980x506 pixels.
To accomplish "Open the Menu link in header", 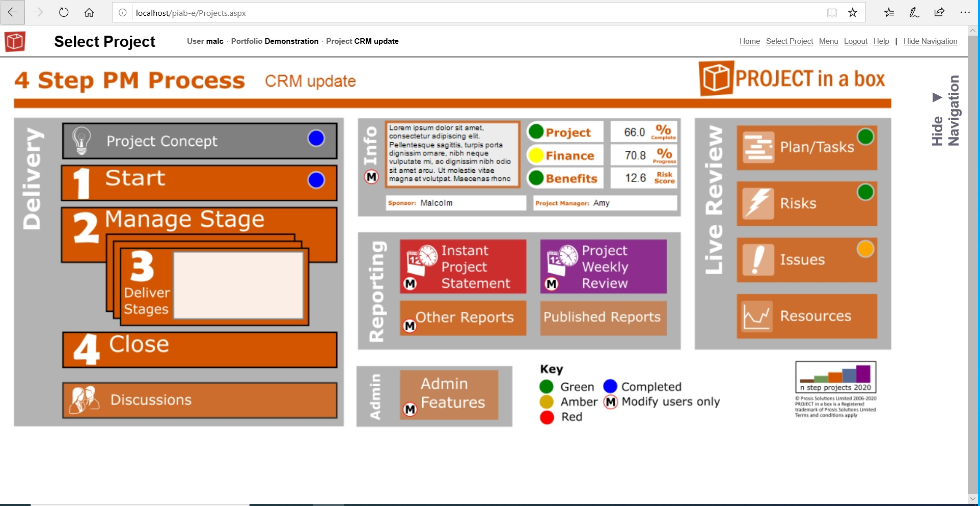I will [828, 41].
